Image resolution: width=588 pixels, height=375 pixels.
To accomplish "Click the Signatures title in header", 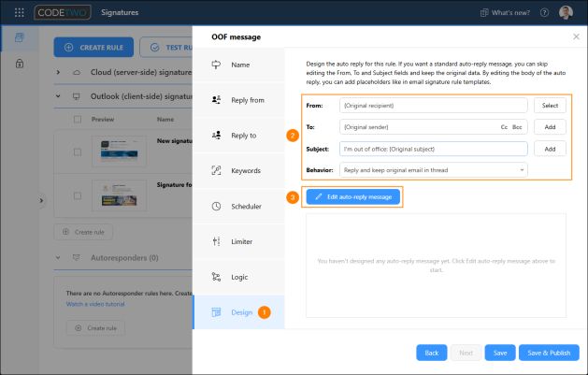I will tap(120, 12).
